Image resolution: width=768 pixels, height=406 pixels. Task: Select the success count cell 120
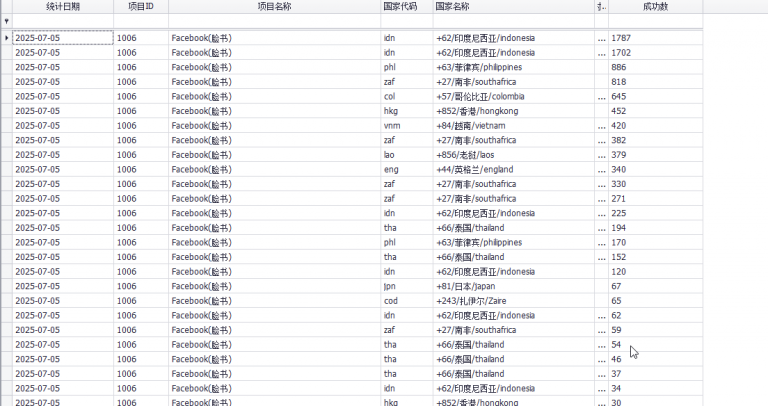click(x=656, y=271)
